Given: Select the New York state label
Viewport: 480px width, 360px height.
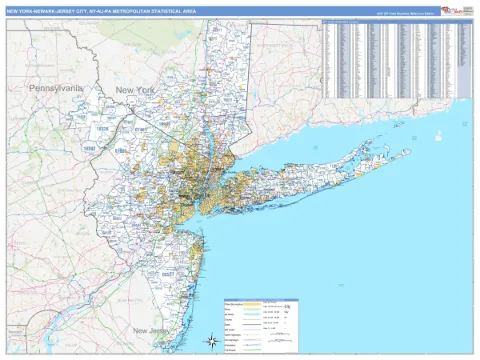Looking at the screenshot, I should (x=135, y=90).
